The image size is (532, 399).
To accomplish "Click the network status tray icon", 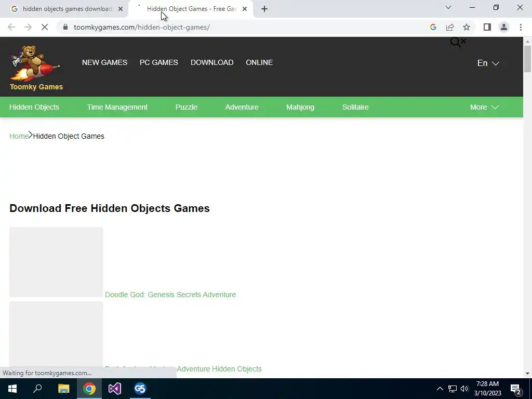I will tap(453, 389).
